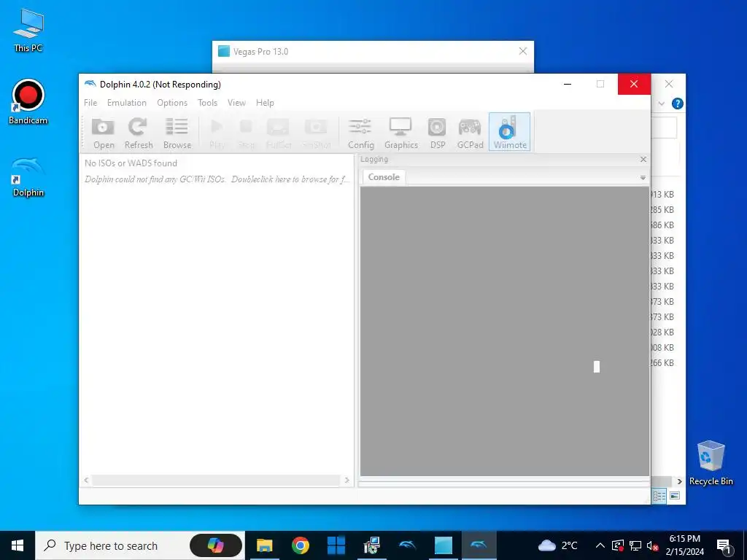The image size is (747, 560).
Task: Click the 'Type here to search' box
Action: point(111,545)
